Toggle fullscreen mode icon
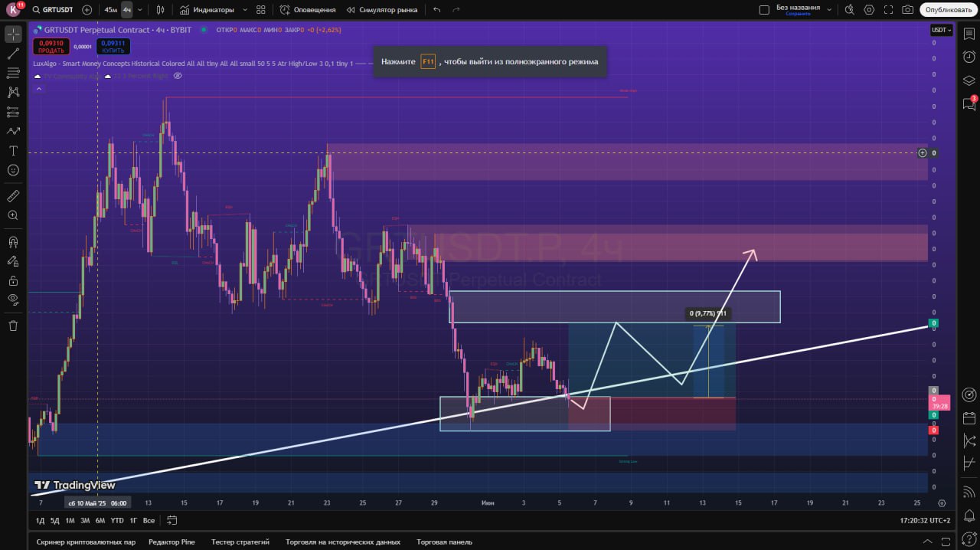980x550 pixels. (x=888, y=10)
